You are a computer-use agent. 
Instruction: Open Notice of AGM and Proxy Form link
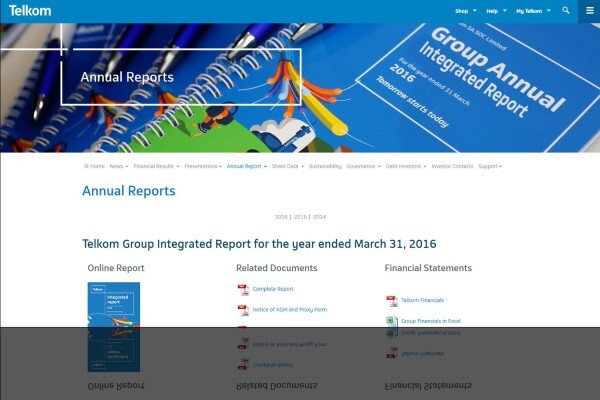[290, 310]
